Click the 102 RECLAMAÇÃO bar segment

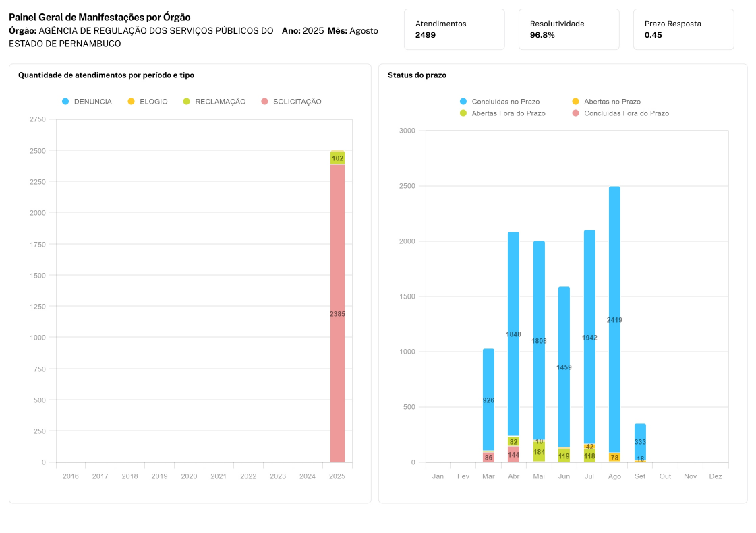click(x=337, y=158)
